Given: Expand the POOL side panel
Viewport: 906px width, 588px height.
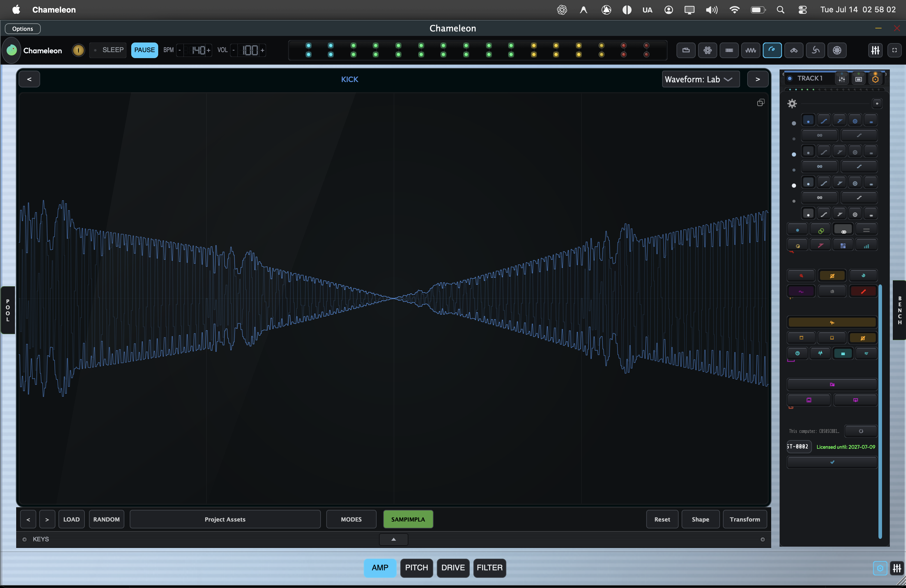Looking at the screenshot, I should tap(7, 310).
